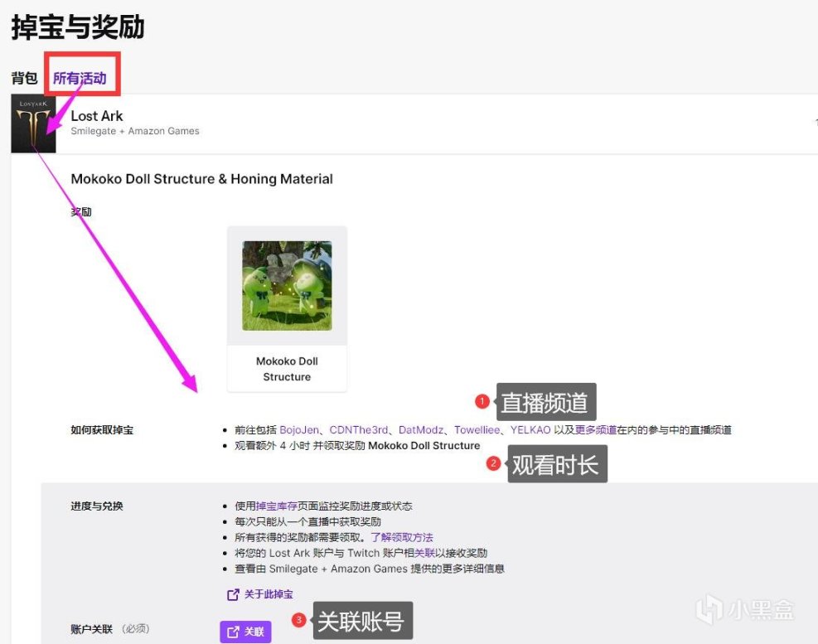Screen dimensions: 818x644
Task: Click the 账户关联 (必须) label
Action: (110, 629)
